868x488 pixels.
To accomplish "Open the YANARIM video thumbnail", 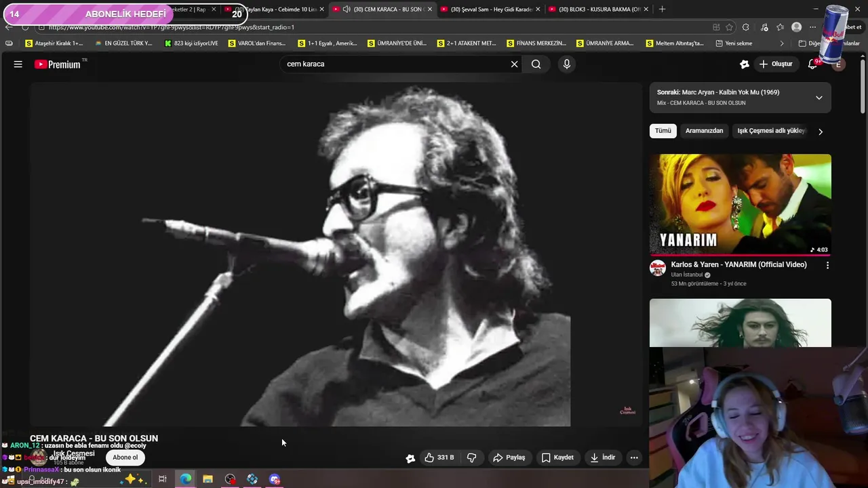I will click(740, 205).
